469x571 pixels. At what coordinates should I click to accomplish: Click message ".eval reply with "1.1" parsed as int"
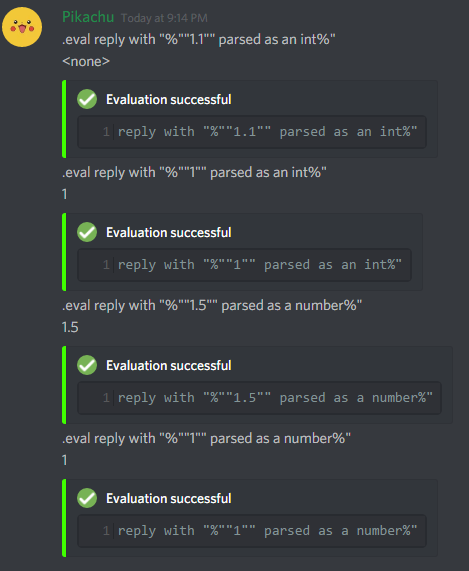[199, 39]
